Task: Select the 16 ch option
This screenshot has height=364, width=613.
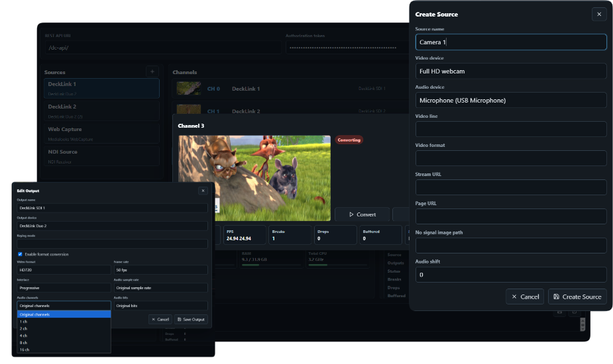Action: (x=64, y=349)
